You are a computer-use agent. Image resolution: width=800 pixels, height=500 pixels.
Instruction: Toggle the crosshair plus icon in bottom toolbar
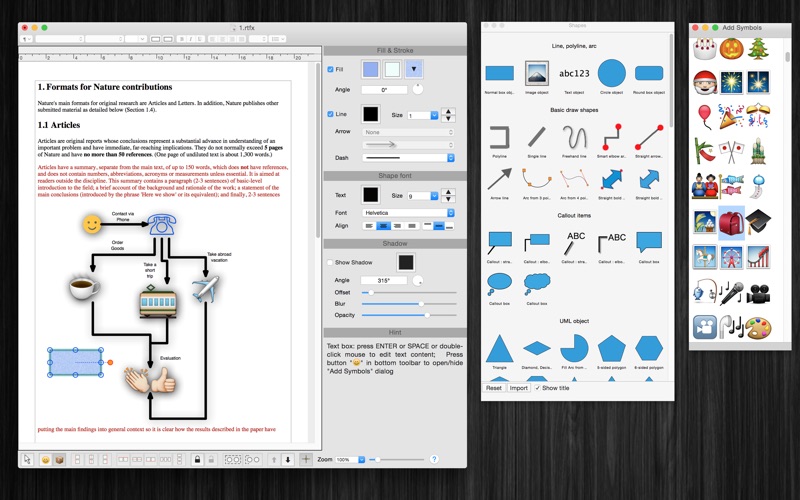[x=306, y=459]
